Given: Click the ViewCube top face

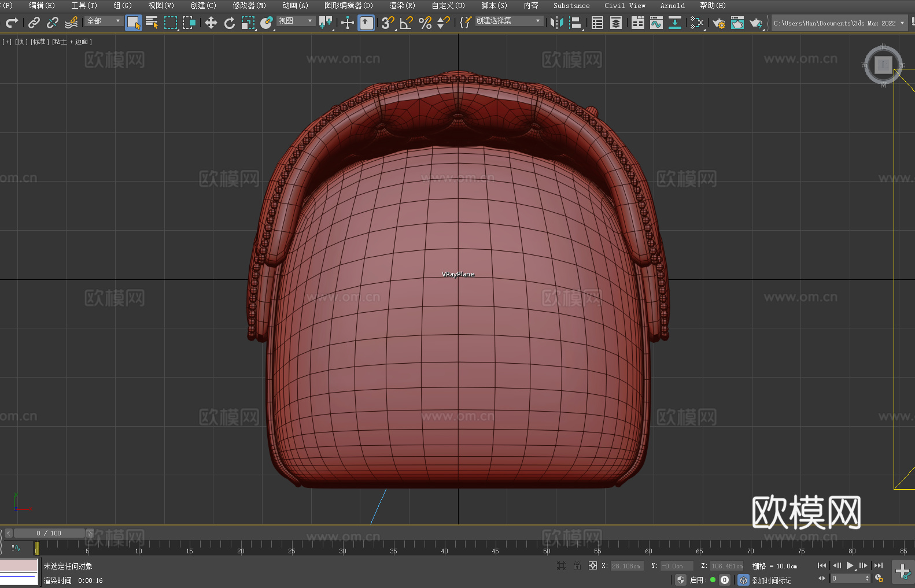Looking at the screenshot, I should click(883, 65).
